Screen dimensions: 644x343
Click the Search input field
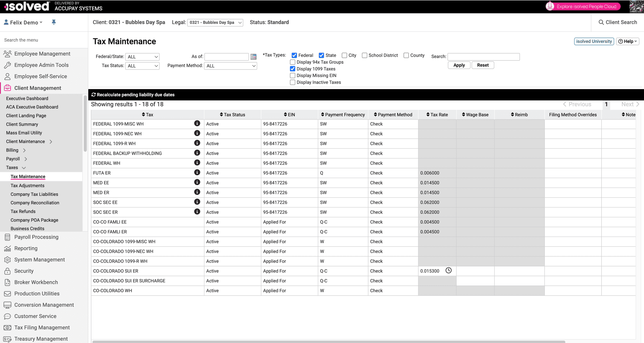coord(483,56)
